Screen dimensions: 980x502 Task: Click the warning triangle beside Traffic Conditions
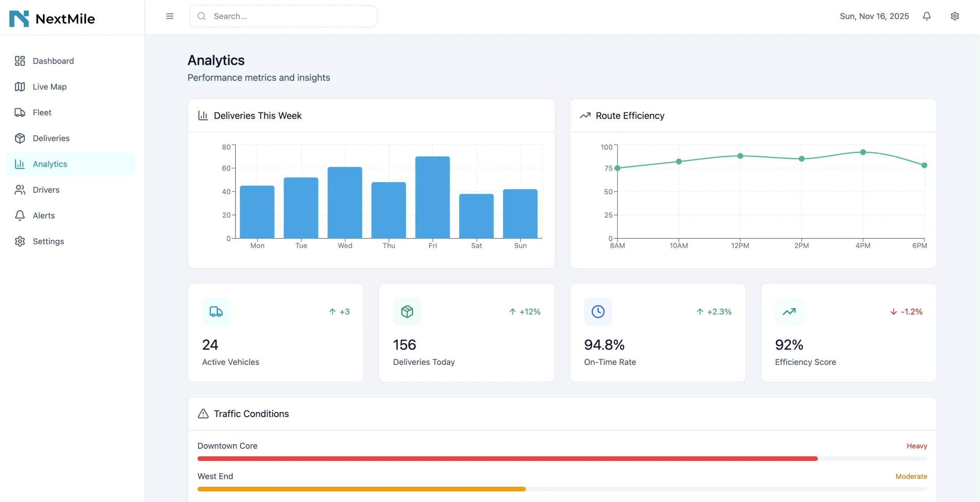pos(203,413)
